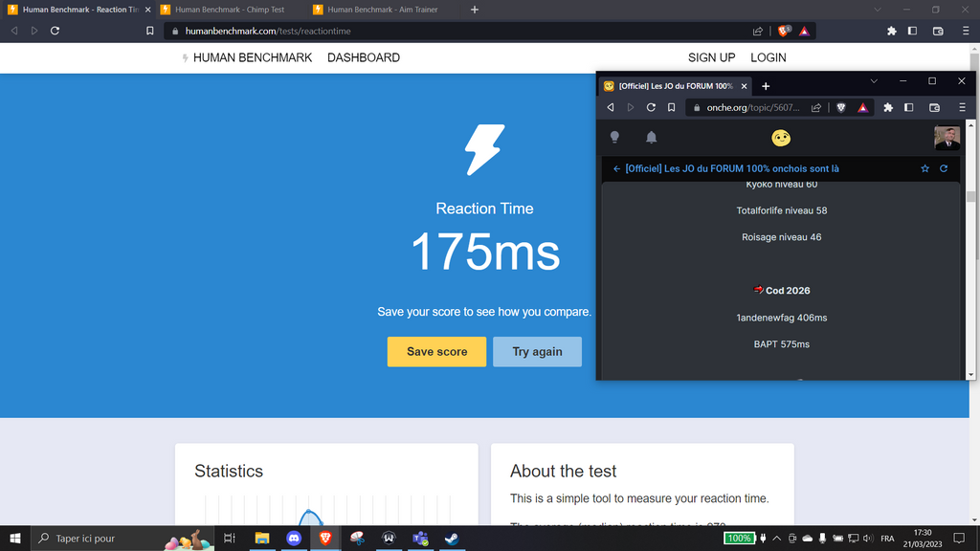Viewport: 980px width, 551px height.
Task: Show hidden system tray icons
Action: (x=776, y=538)
